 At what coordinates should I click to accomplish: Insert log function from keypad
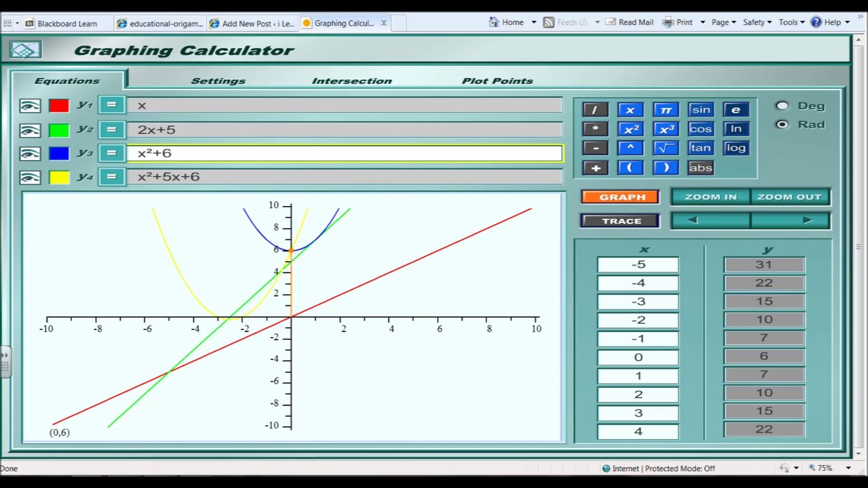coord(736,148)
